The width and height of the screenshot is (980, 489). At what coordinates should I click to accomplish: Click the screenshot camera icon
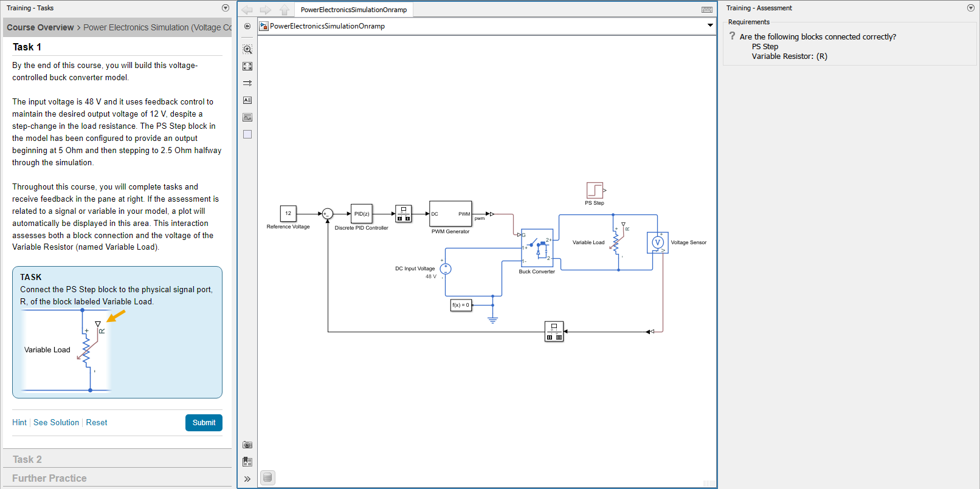pos(247,445)
